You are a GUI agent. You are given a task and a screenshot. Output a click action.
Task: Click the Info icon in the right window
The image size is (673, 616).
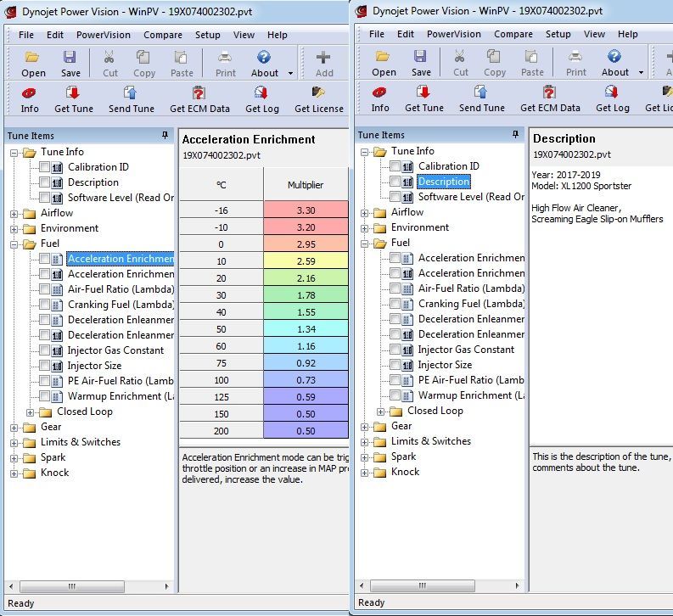(380, 98)
